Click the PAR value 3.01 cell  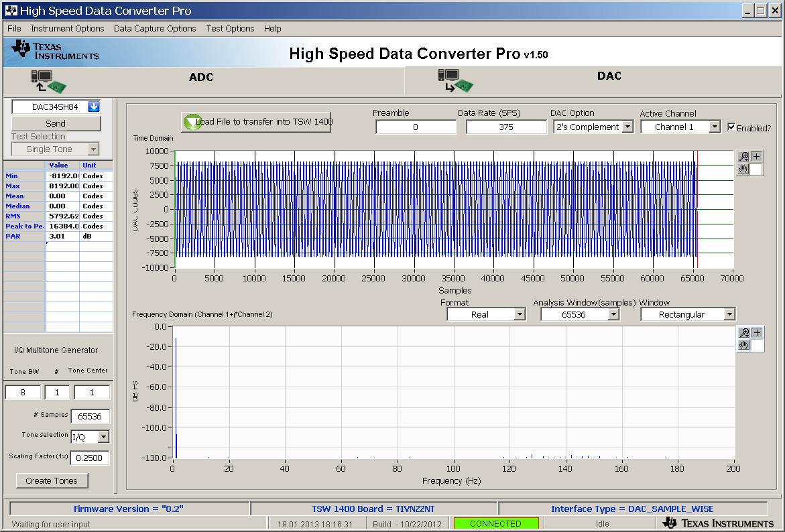[x=62, y=236]
